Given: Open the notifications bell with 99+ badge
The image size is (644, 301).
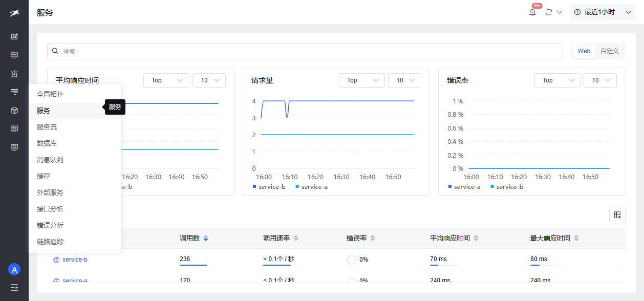Looking at the screenshot, I should [x=532, y=12].
